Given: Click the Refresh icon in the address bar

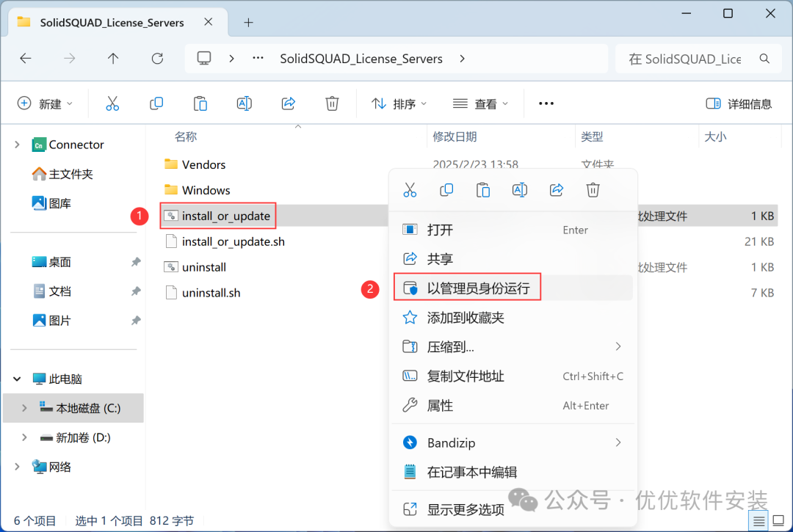Looking at the screenshot, I should click(157, 59).
